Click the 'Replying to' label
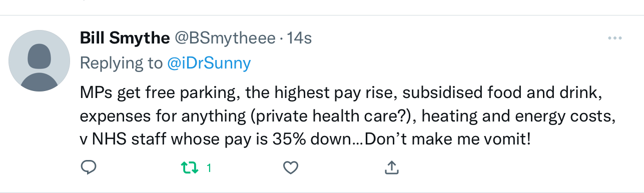Screen dimensions: 644x193 tap(121, 63)
